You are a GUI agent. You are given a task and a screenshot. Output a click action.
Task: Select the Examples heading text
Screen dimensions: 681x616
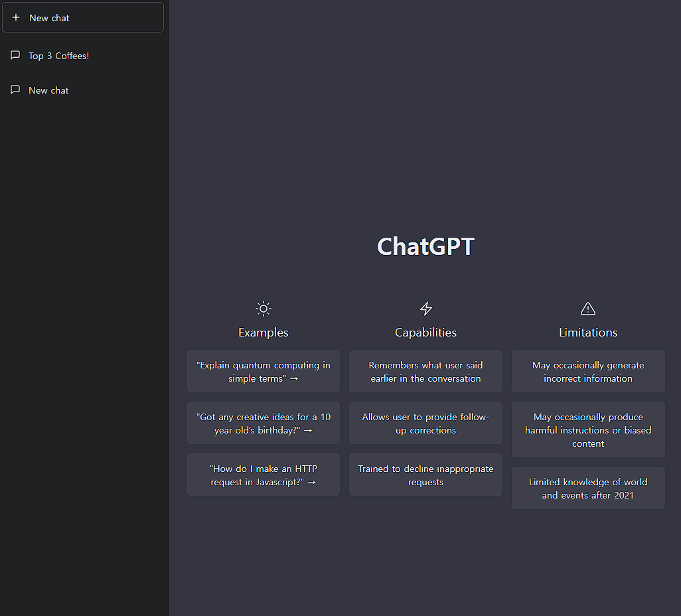click(264, 333)
